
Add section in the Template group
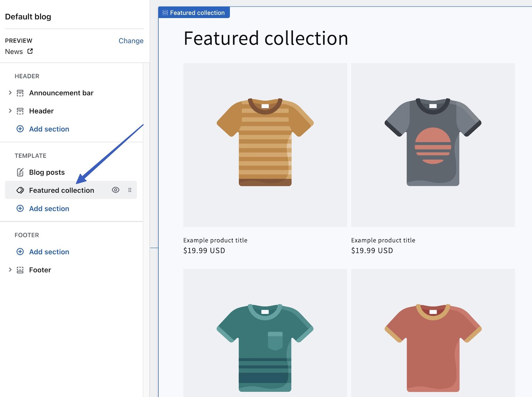(x=49, y=209)
